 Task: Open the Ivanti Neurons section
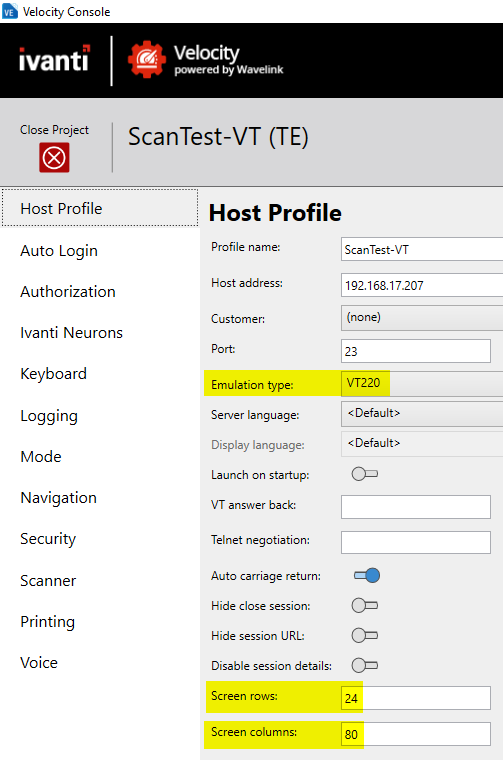pos(72,332)
